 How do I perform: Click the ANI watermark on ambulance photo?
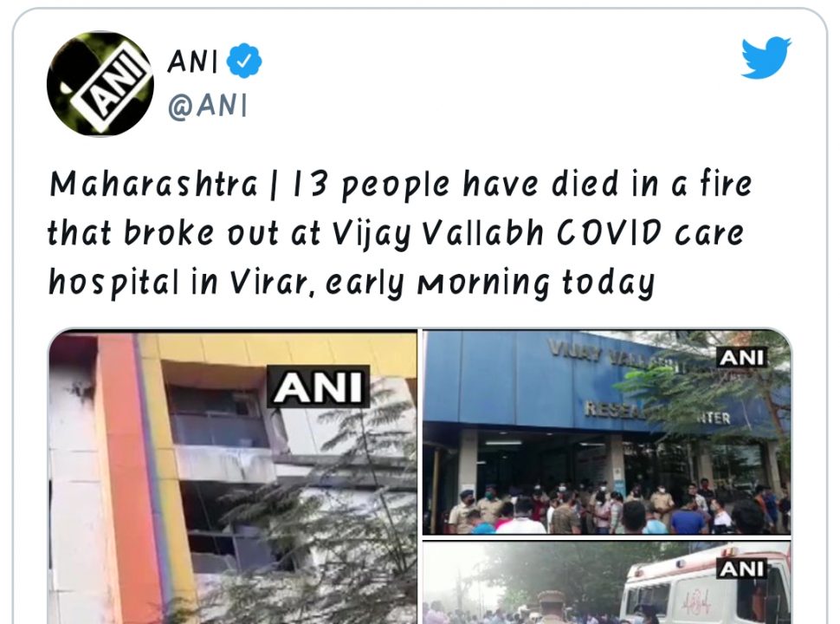click(742, 569)
